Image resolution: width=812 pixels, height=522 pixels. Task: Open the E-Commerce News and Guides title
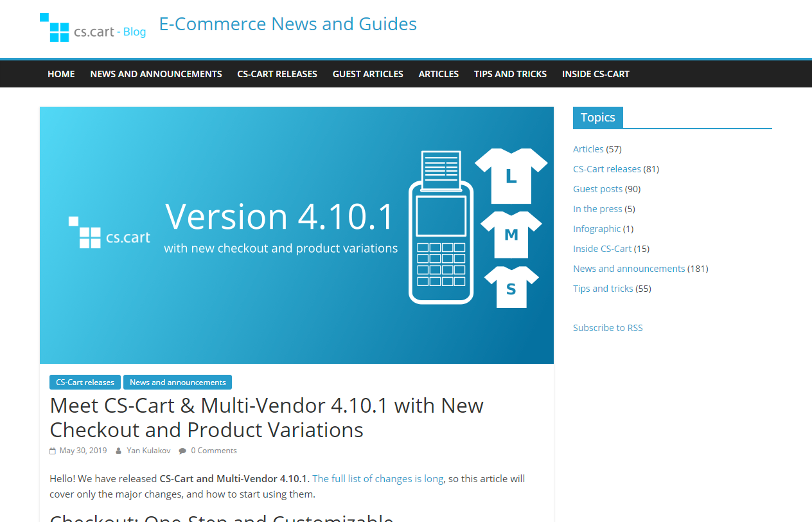(288, 24)
